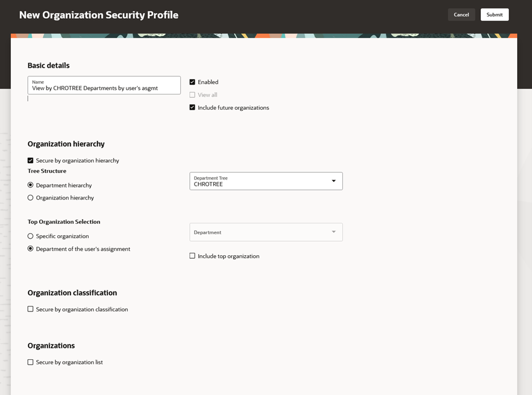Click the Submit button
This screenshot has height=395, width=532.
[x=494, y=15]
